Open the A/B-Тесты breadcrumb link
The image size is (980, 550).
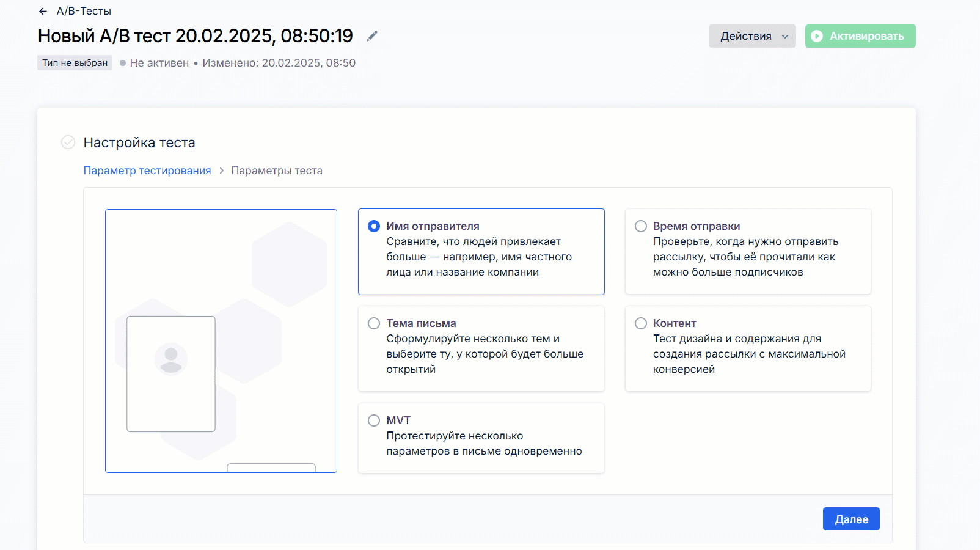pos(84,11)
